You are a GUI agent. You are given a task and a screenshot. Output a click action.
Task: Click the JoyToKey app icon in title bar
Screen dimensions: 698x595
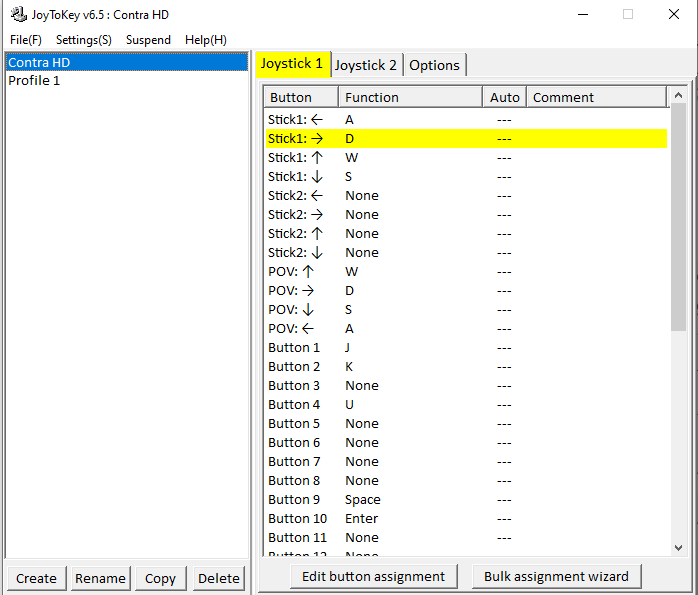tap(18, 14)
